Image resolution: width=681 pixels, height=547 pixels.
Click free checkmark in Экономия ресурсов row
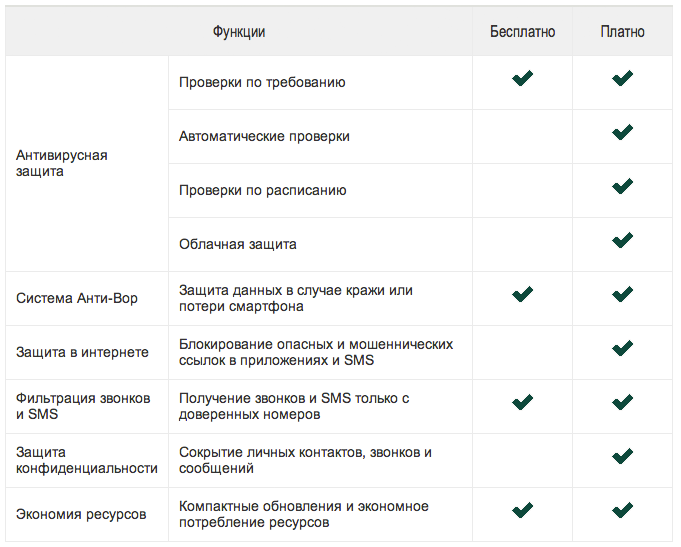[522, 510]
